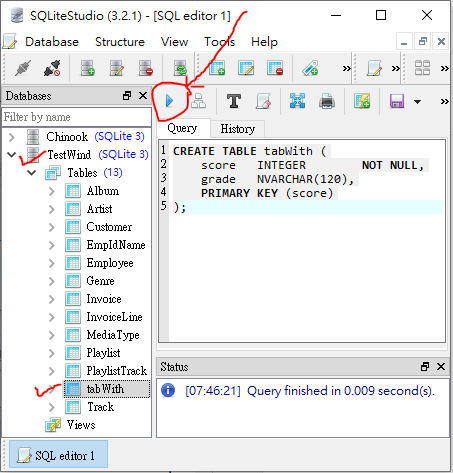
Task: Click the add database icon
Action: tap(88, 68)
